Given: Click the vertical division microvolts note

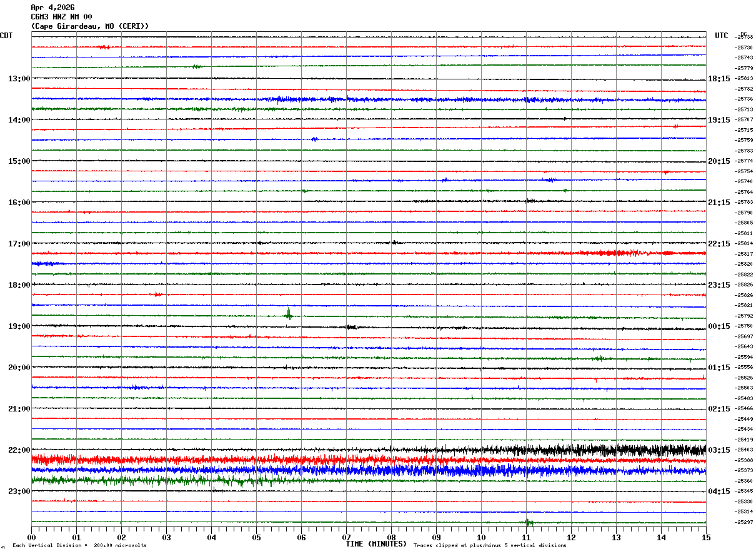Looking at the screenshot, I should (79, 545).
